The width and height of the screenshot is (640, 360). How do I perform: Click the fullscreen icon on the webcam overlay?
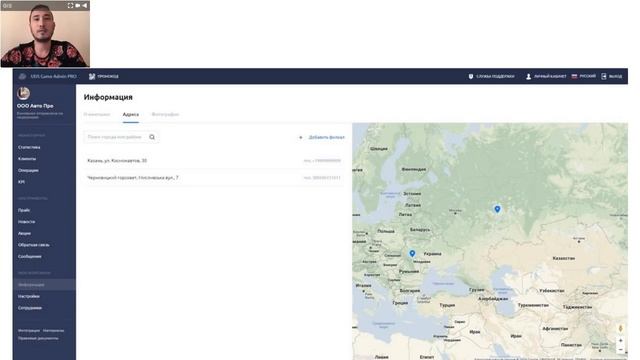click(x=70, y=5)
